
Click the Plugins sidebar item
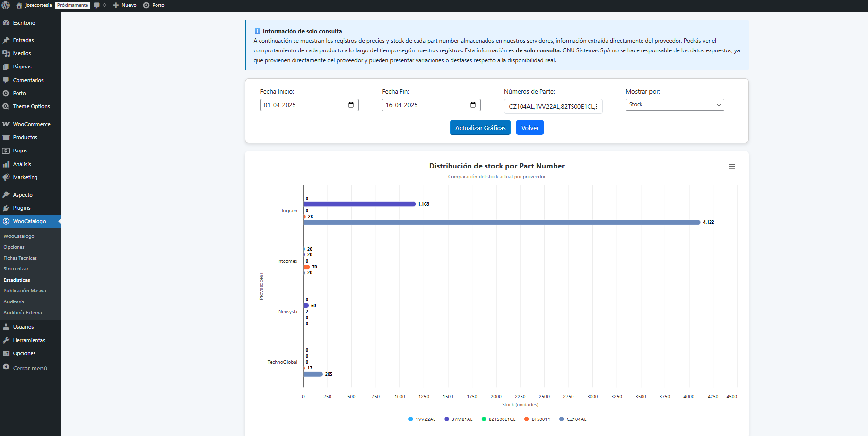pos(21,208)
